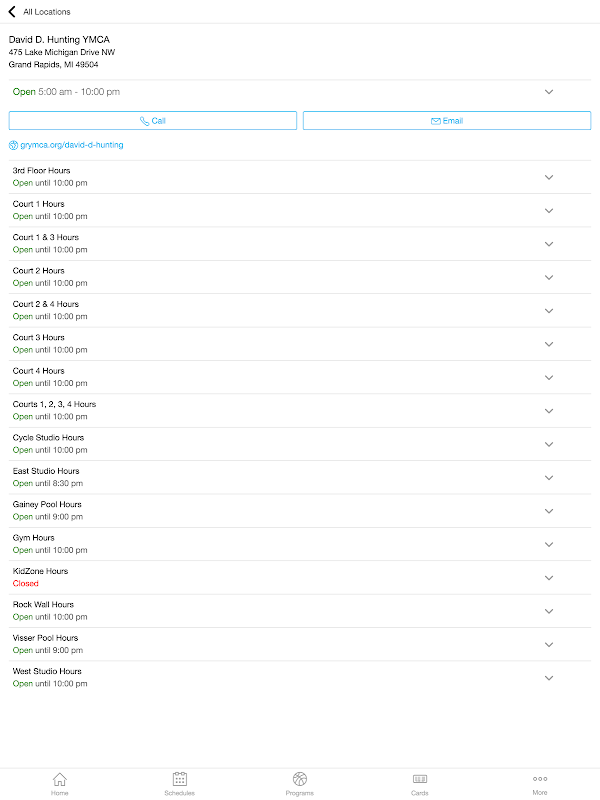Click Open until 9:00 pm under Gainey Pool
This screenshot has height=800, width=600.
48,517
